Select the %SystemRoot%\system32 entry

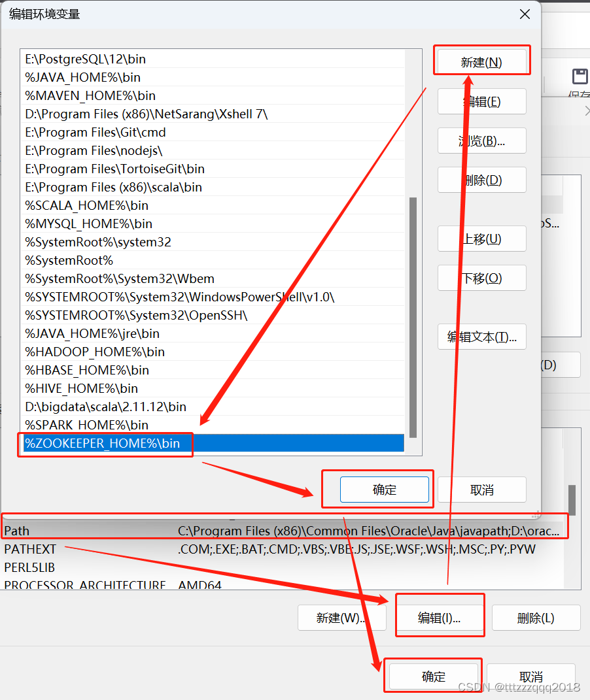pyautogui.click(x=213, y=242)
